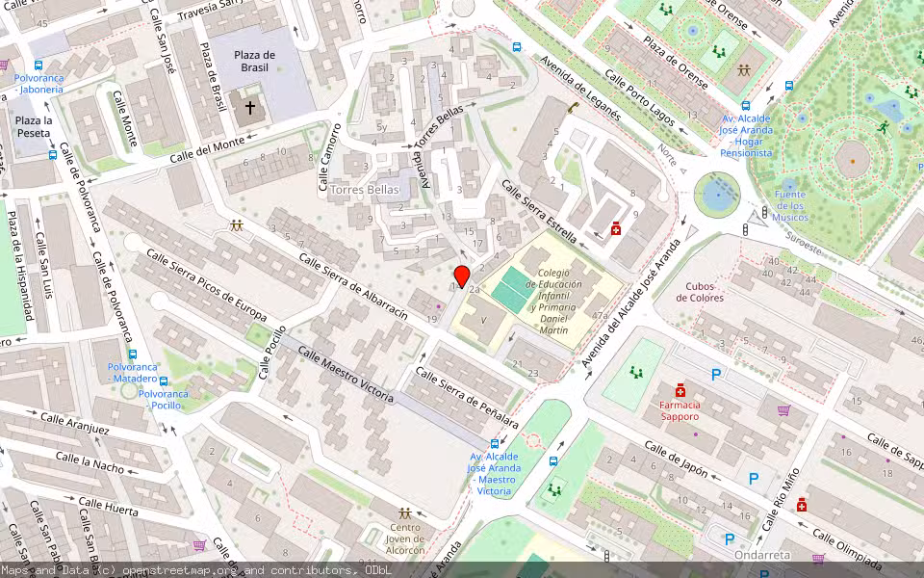Select the Calle Aranjuez label
The width and height of the screenshot is (924, 578).
[75, 424]
